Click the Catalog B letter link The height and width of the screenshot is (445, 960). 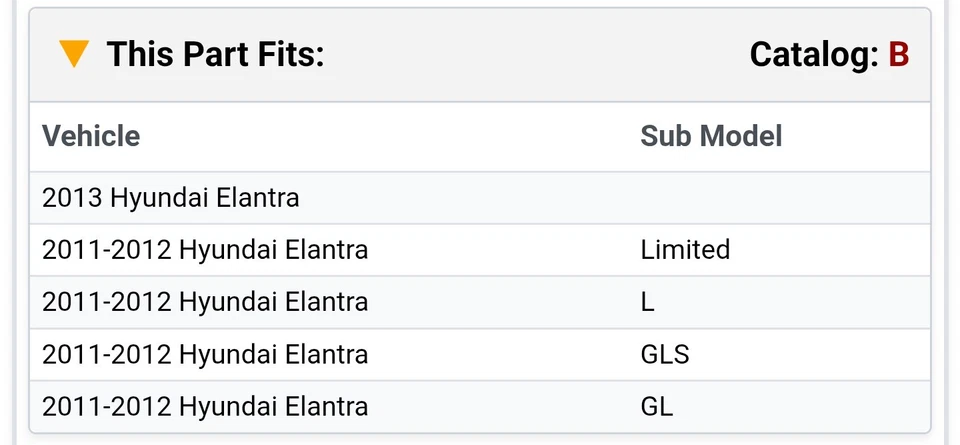tap(898, 54)
